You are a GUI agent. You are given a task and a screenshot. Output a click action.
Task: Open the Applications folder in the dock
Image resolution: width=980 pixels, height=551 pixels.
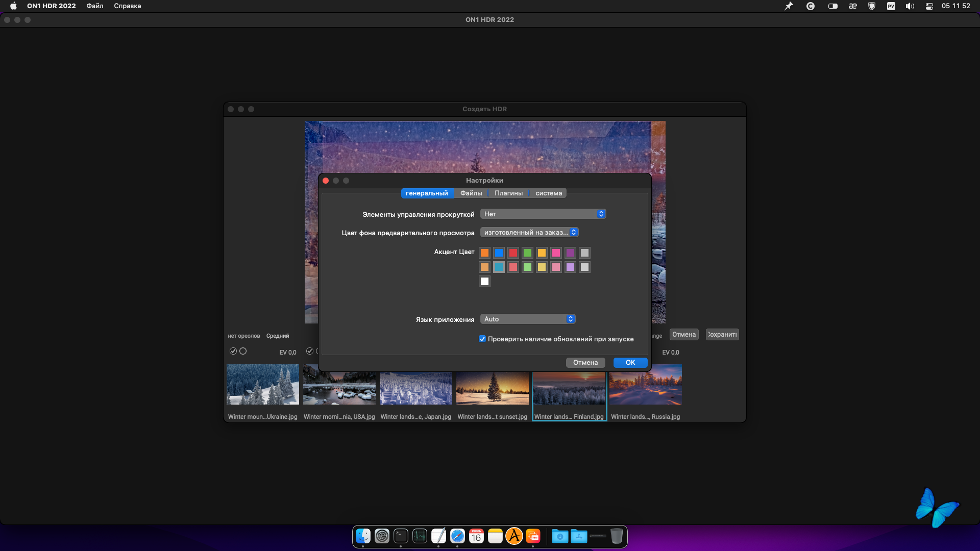pyautogui.click(x=579, y=536)
